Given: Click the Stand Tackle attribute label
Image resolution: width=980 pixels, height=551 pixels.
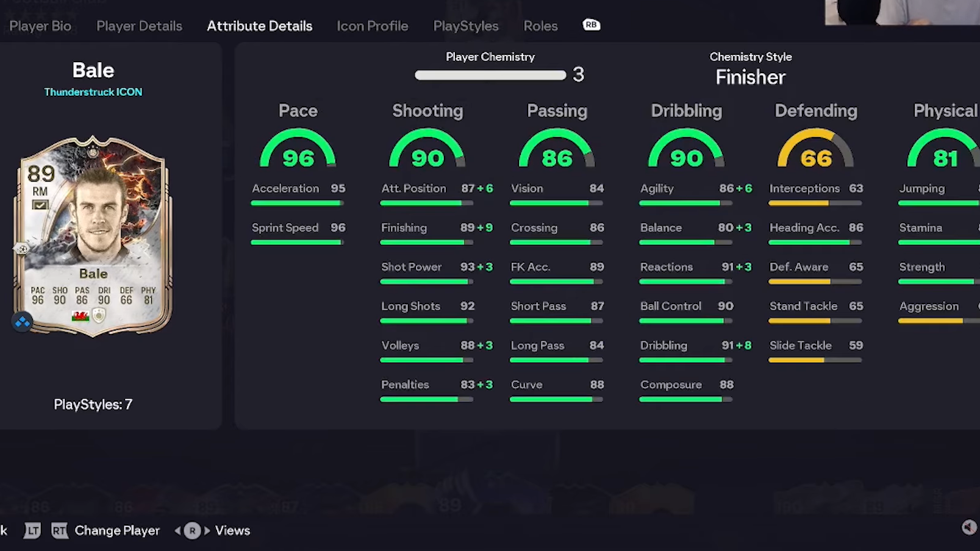Looking at the screenshot, I should [x=803, y=307].
